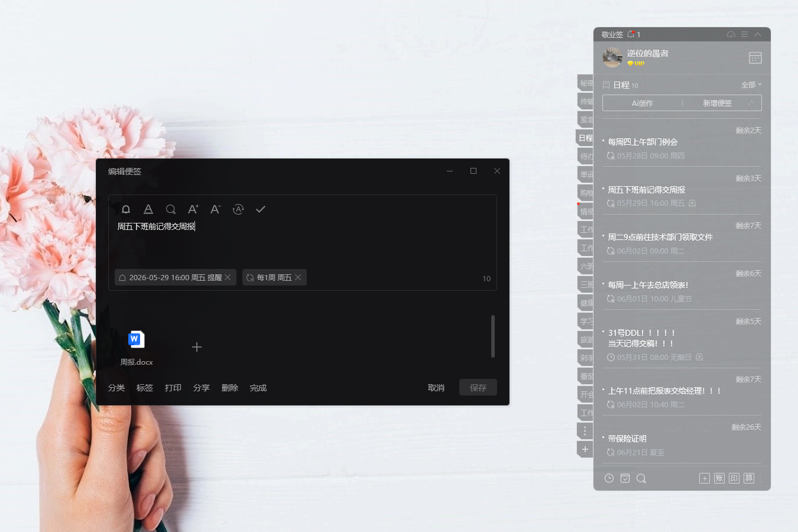The height and width of the screenshot is (532, 798).
Task: Click 取消 to cancel editing
Action: tap(436, 388)
